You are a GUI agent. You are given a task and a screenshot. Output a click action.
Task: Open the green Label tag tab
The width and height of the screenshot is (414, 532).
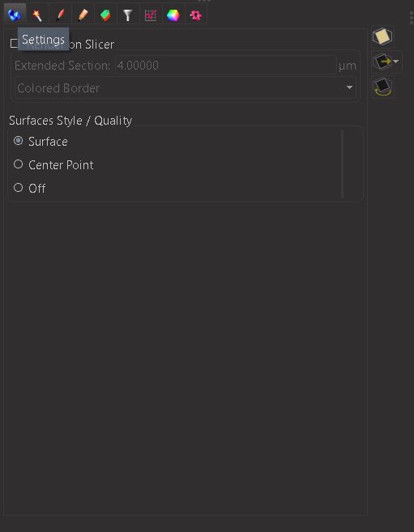(x=105, y=15)
